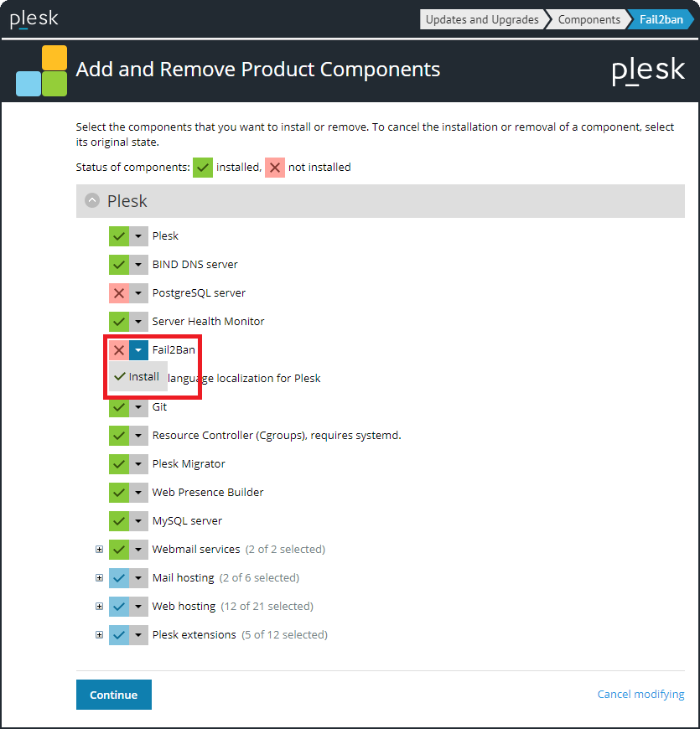Open the dropdown arrow for MySQL server
Viewport: 700px width, 729px height.
140,520
